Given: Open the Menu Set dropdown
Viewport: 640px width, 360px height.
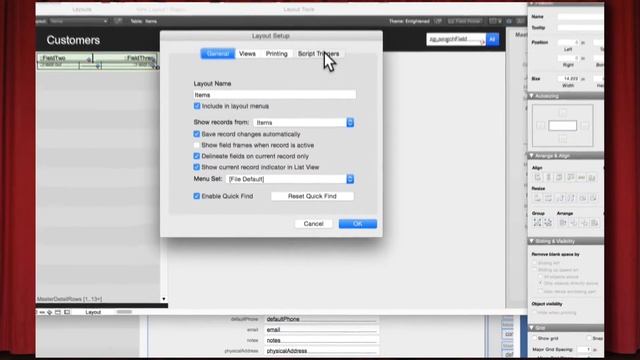Looking at the screenshot, I should click(290, 179).
